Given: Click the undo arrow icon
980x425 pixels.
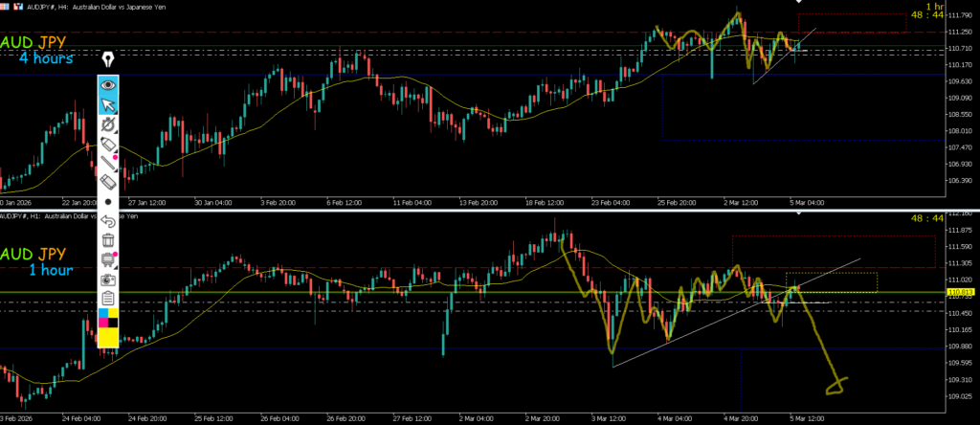Looking at the screenshot, I should click(108, 221).
